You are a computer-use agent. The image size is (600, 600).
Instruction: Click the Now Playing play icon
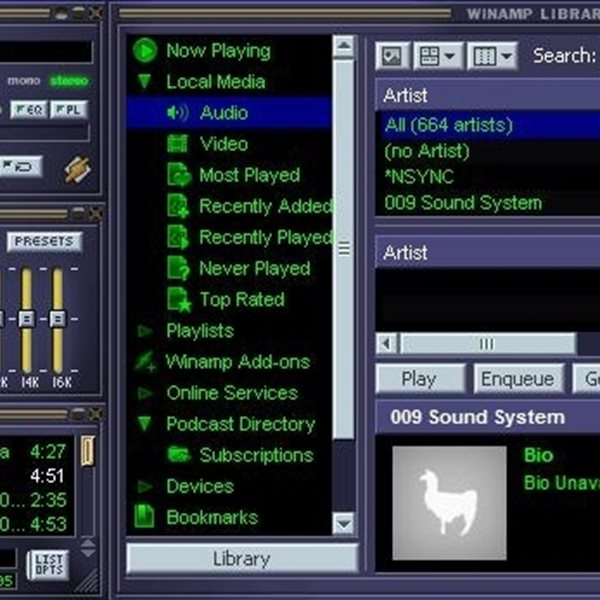click(145, 50)
